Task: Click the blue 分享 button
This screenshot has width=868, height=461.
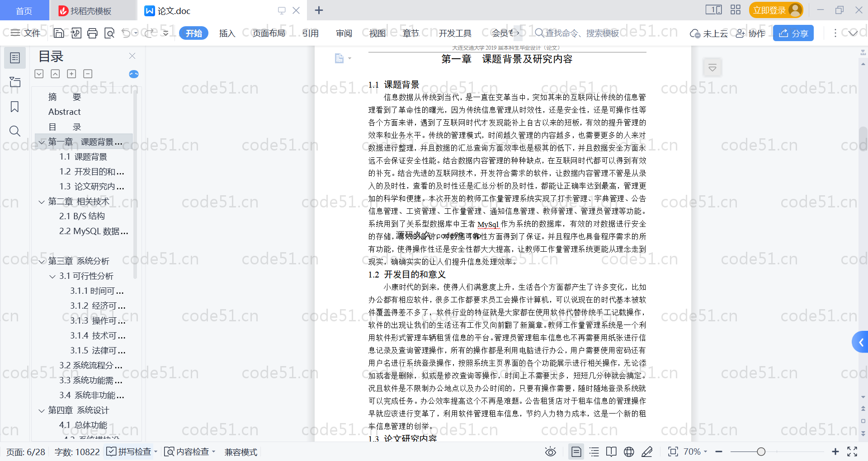Action: [793, 33]
